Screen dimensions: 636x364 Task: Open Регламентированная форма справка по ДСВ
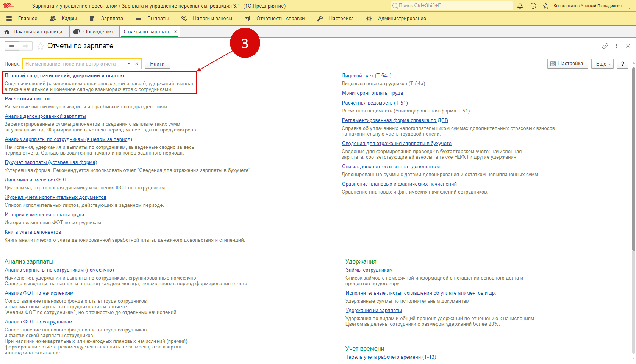click(x=395, y=120)
